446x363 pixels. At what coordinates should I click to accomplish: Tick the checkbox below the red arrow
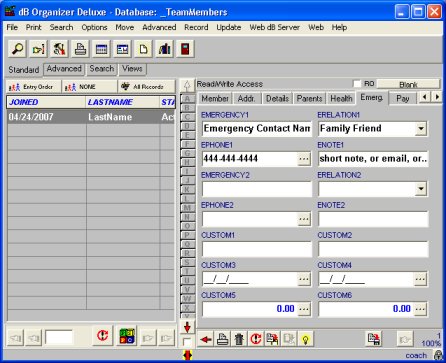187,342
